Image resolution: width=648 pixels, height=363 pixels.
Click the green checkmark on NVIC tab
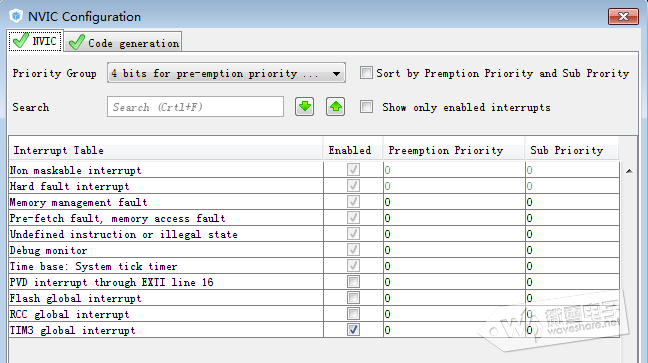point(21,41)
